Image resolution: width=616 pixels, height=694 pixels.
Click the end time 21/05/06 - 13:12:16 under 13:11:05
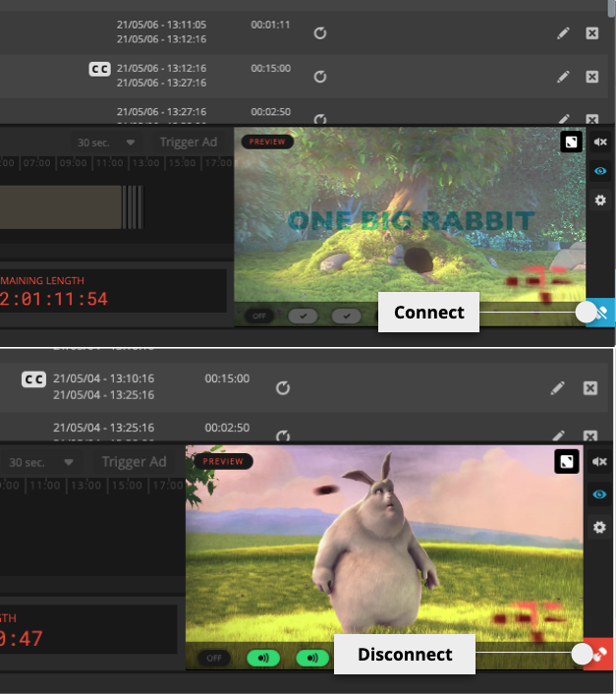click(161, 39)
